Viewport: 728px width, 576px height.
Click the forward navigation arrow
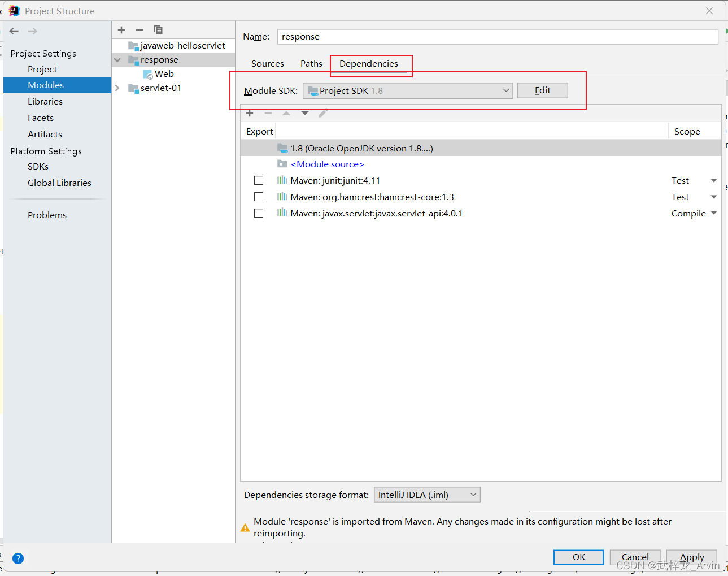pyautogui.click(x=32, y=31)
